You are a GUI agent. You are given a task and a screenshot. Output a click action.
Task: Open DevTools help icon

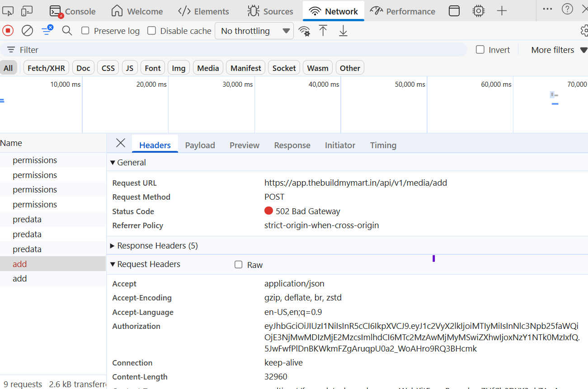tap(567, 9)
